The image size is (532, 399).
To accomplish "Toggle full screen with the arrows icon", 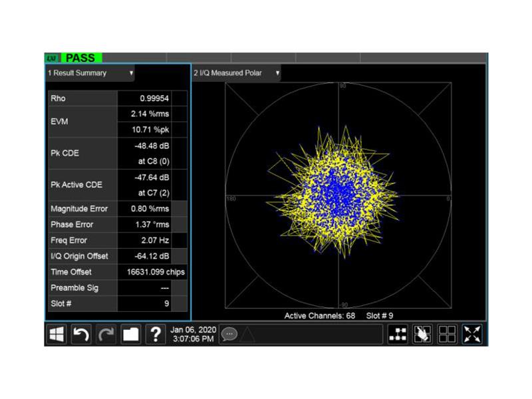I will click(472, 334).
